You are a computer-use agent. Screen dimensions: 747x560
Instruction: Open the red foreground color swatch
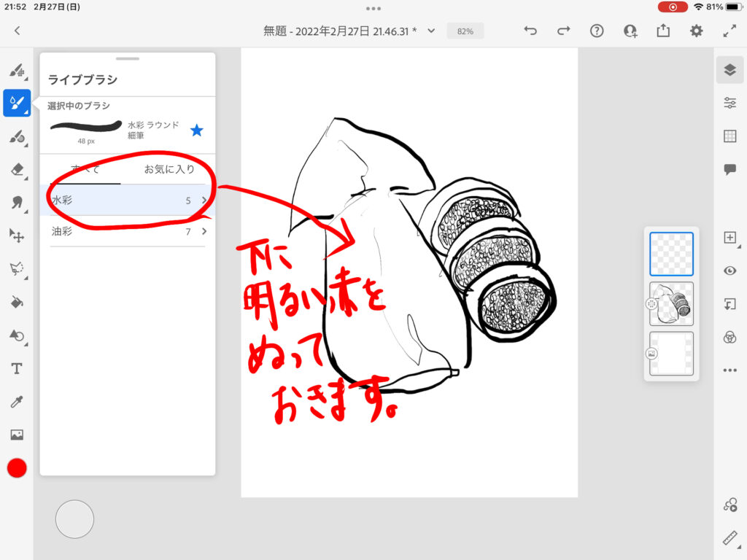pos(17,468)
